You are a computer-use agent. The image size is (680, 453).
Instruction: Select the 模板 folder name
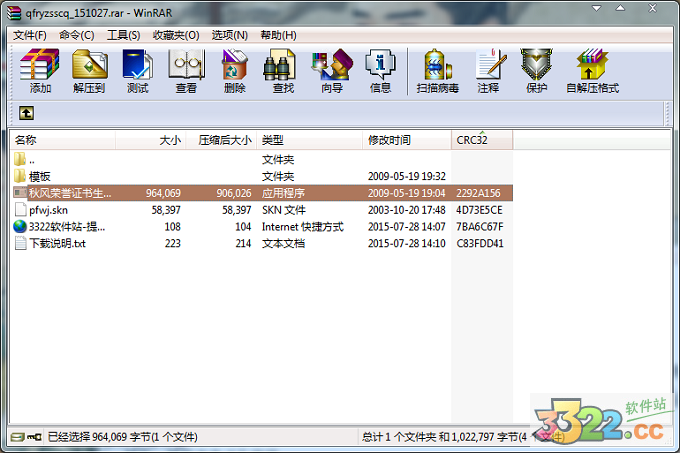(x=39, y=176)
